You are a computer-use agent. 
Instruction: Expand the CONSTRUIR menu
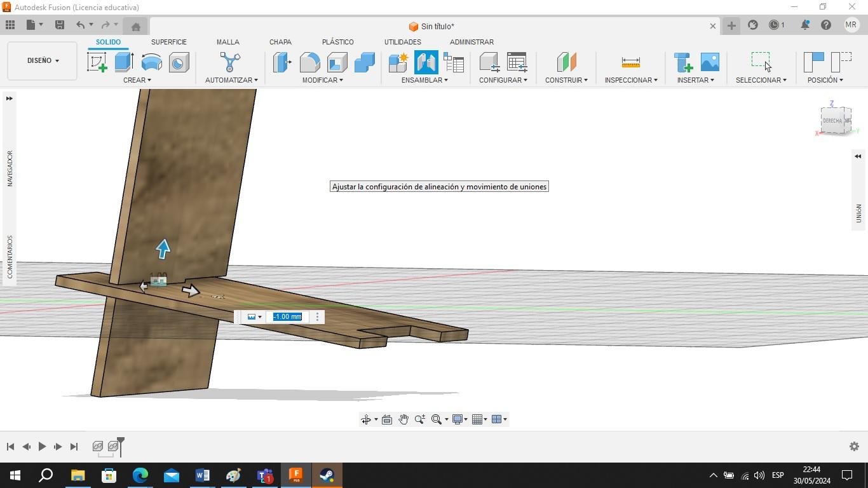point(566,80)
